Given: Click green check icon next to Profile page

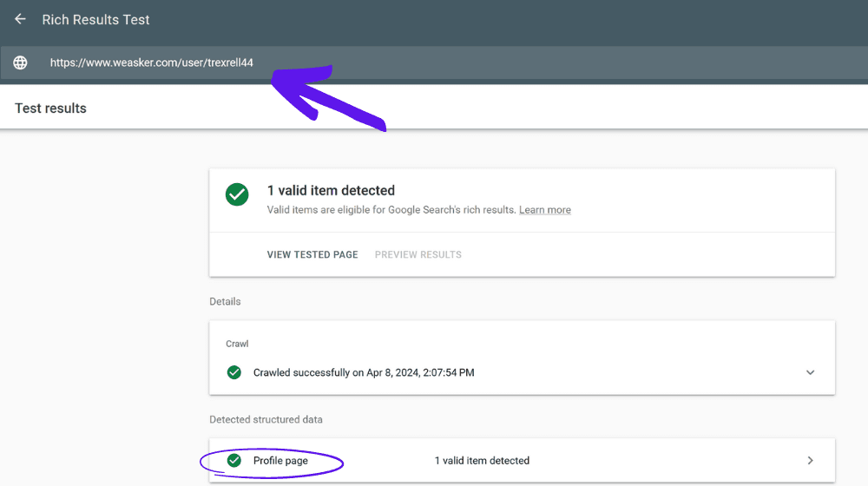Looking at the screenshot, I should click(233, 461).
